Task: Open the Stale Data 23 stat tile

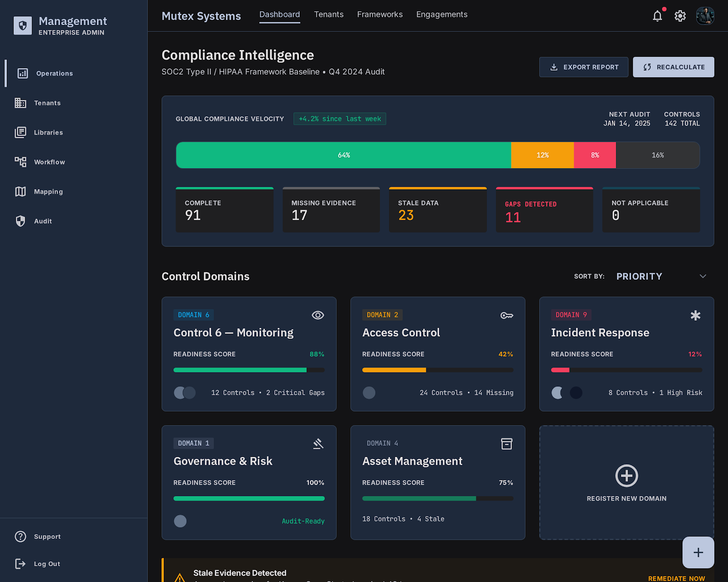Action: click(x=438, y=210)
